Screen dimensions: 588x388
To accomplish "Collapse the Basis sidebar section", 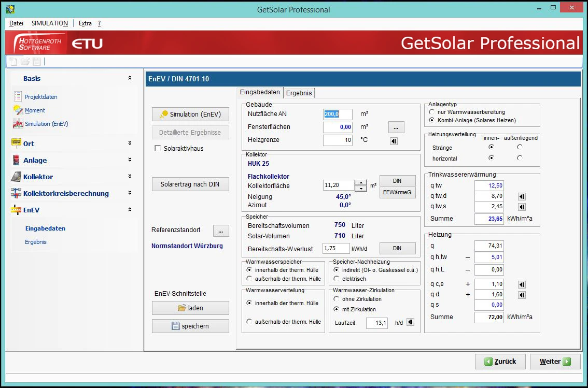I will tap(130, 78).
